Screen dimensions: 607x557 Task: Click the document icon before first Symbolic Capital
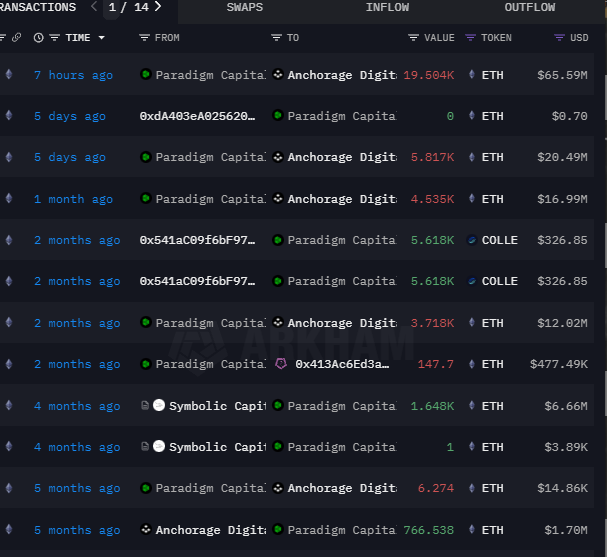[145, 406]
